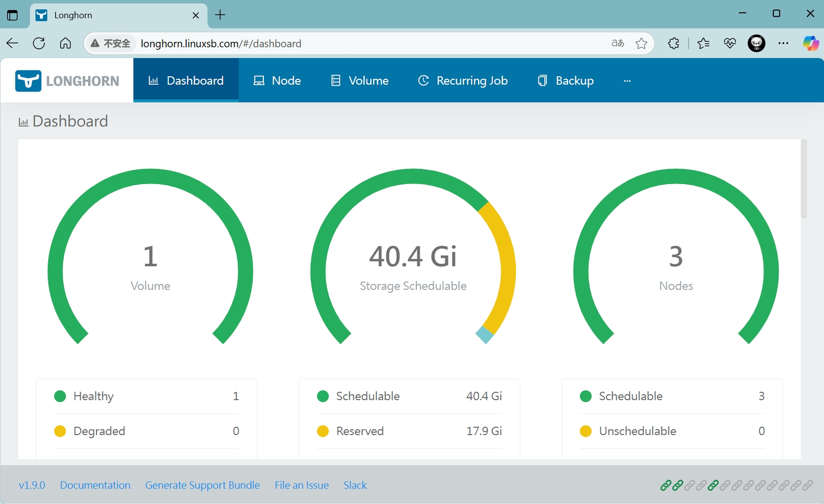Click the first green websocket link icon
This screenshot has width=824, height=504.
point(666,486)
